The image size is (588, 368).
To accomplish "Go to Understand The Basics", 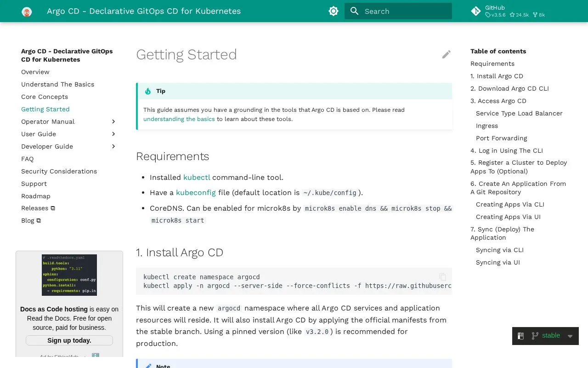I will click(x=57, y=84).
